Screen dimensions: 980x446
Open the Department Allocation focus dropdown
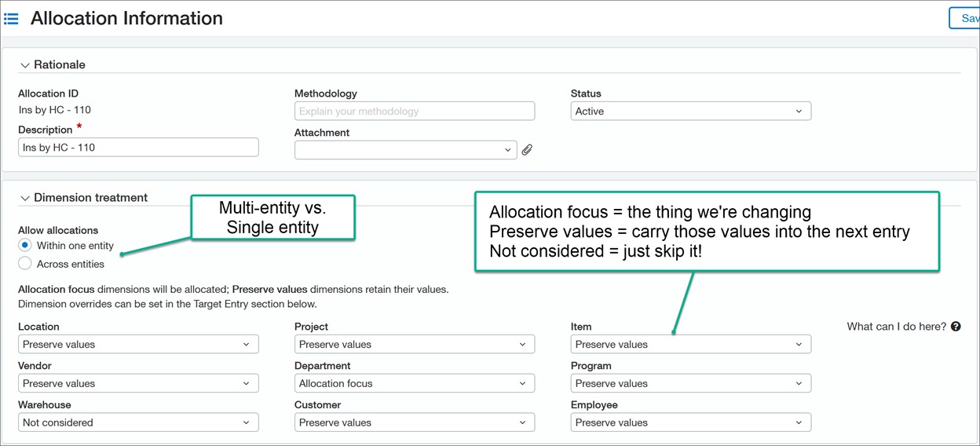(415, 383)
